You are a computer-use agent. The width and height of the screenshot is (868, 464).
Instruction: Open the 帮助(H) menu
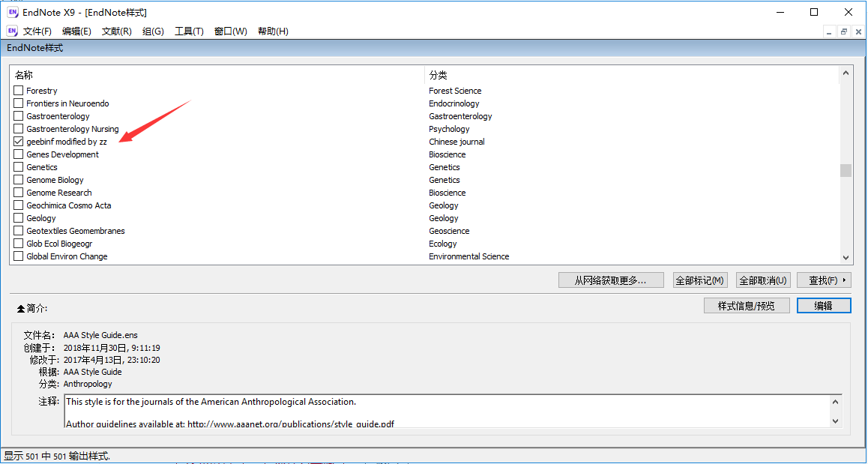tap(273, 31)
